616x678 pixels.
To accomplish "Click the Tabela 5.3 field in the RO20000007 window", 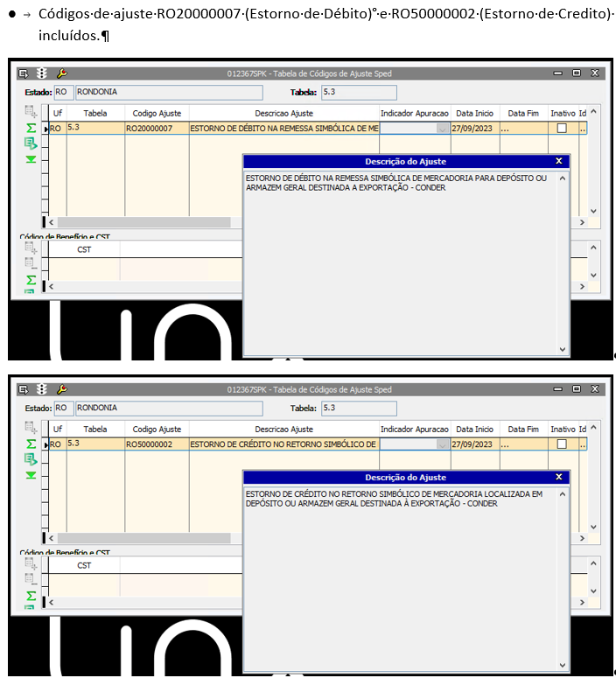I will 359,92.
